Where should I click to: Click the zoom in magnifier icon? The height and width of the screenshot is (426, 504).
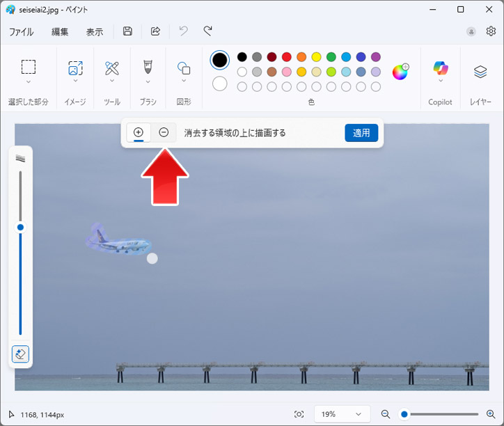(491, 414)
